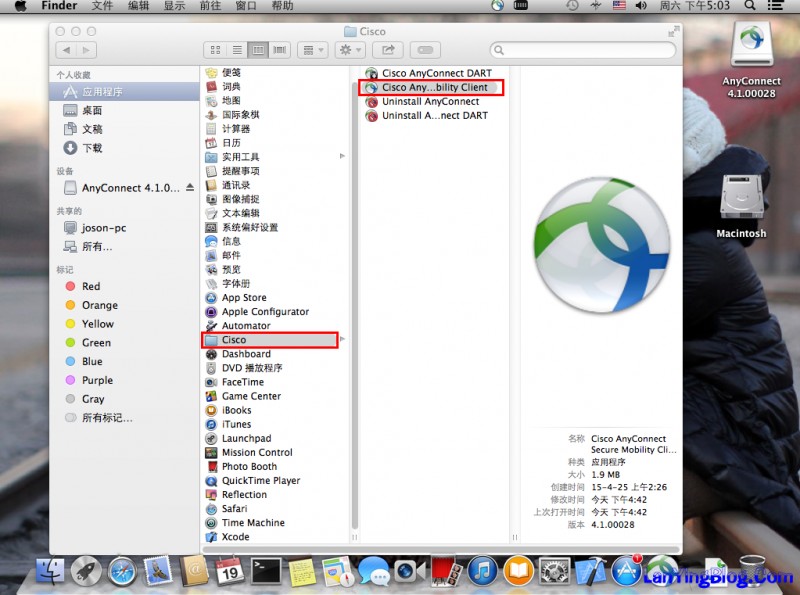The height and width of the screenshot is (595, 800).
Task: Open the 文件 menu
Action: (102, 6)
